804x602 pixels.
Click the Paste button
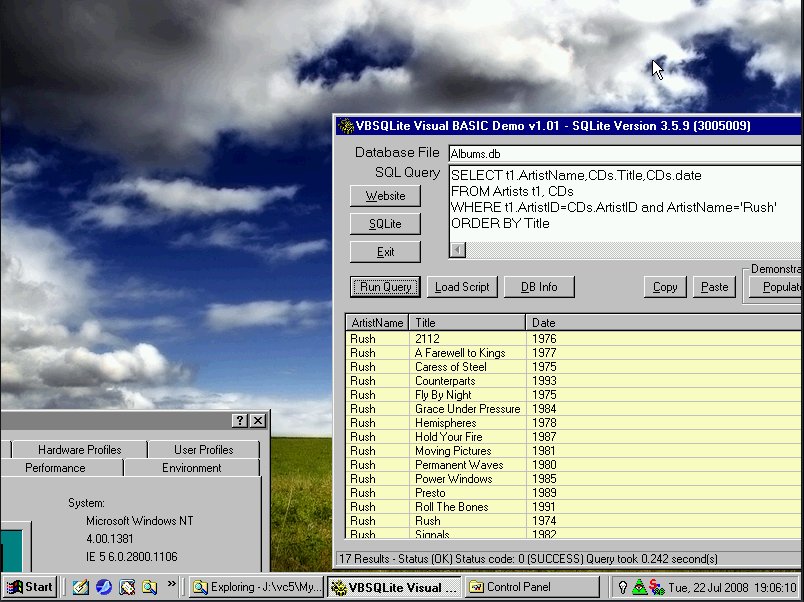click(714, 287)
